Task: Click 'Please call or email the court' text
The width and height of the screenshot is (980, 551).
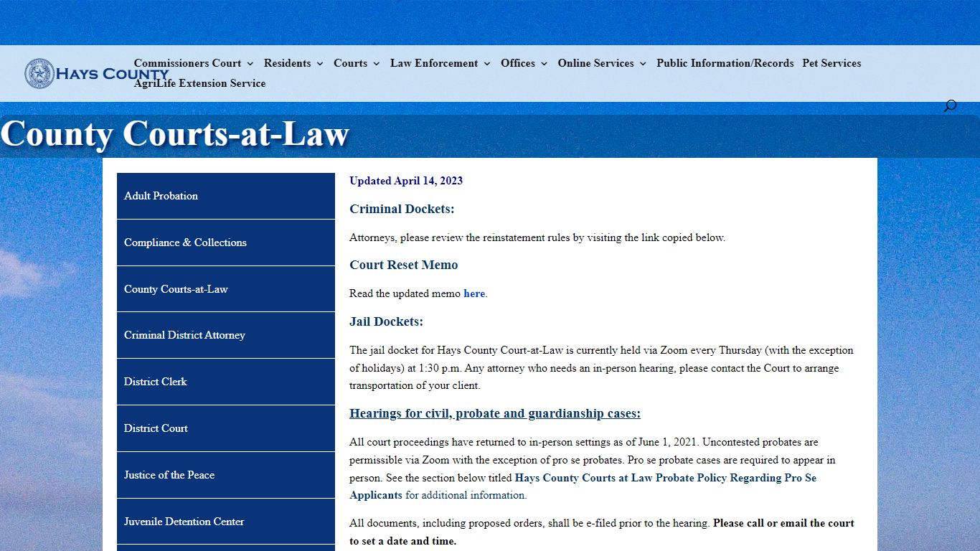Action: coord(783,523)
